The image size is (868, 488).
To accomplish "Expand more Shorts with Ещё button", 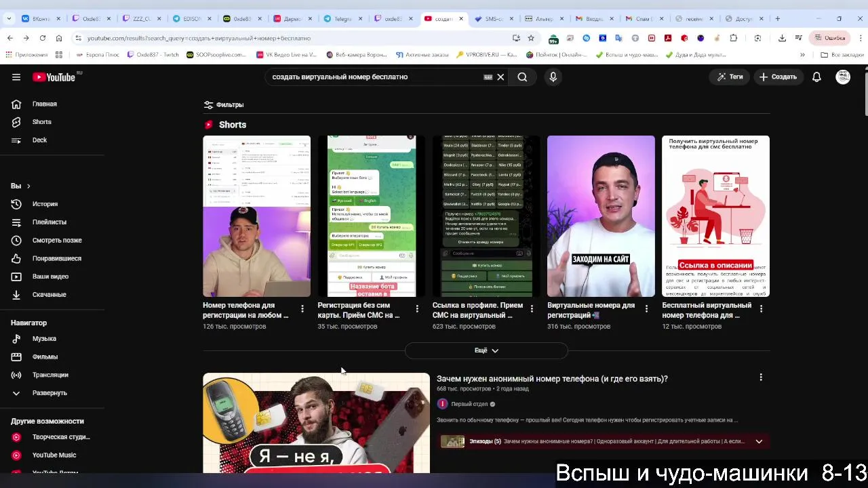I will click(486, 350).
